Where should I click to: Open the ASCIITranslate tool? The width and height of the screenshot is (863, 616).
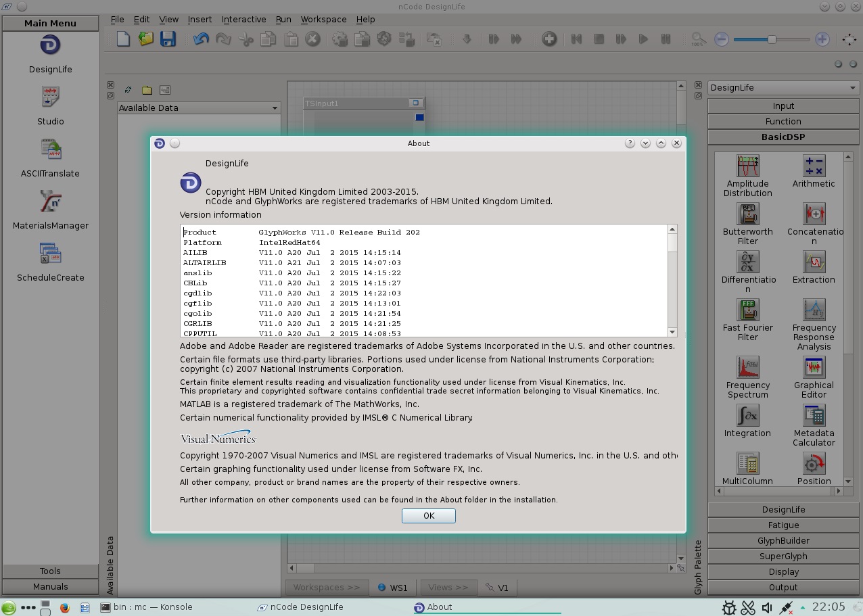tap(50, 158)
